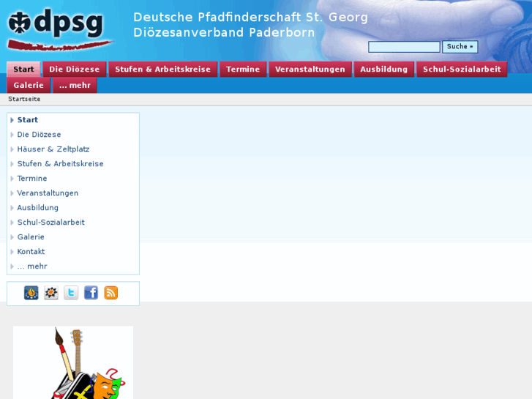Click arrow beside sidebar Stufen & Arbeitskreise
The height and width of the screenshot is (399, 532).
[12, 164]
